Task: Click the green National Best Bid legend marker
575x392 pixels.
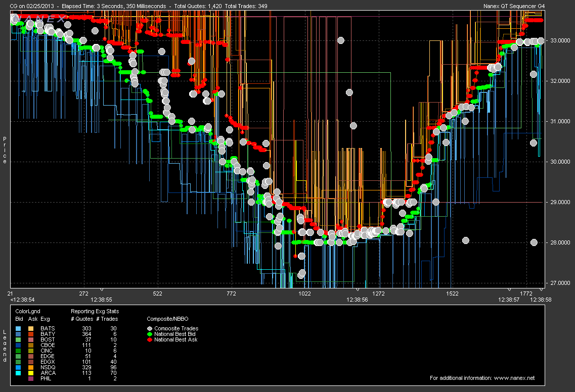Action: click(x=150, y=334)
